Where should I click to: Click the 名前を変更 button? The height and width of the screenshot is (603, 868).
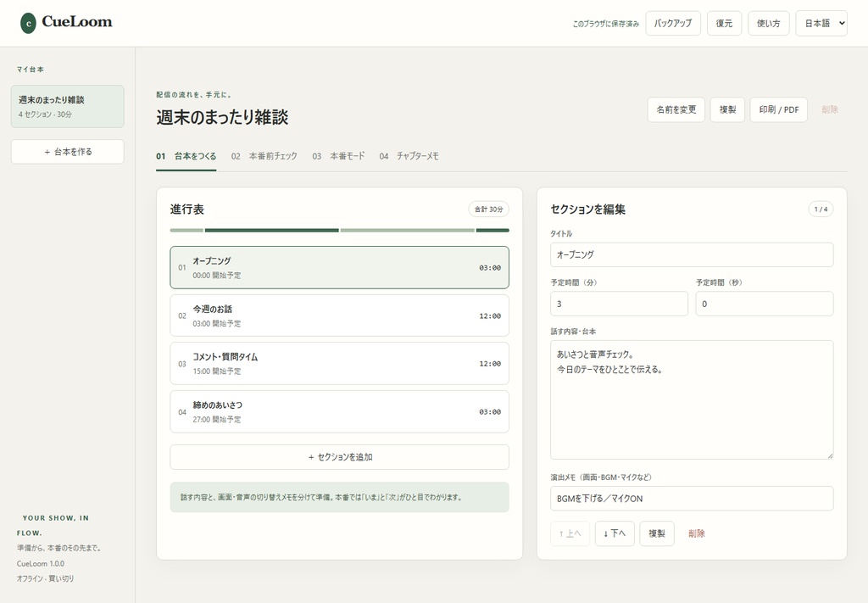point(676,109)
